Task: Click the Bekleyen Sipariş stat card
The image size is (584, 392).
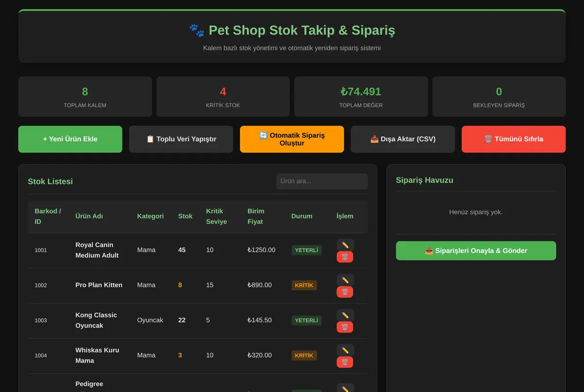Action: pos(499,97)
